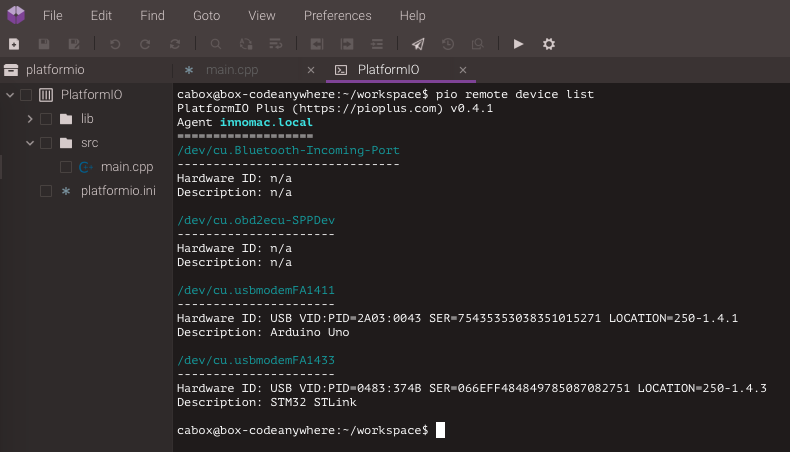Open the File menu
790x452 pixels.
click(52, 16)
